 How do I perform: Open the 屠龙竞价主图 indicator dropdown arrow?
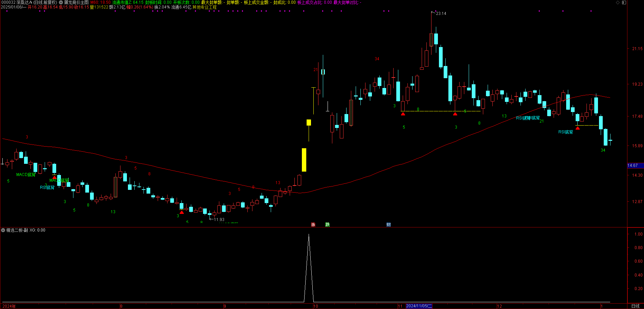(61, 2)
